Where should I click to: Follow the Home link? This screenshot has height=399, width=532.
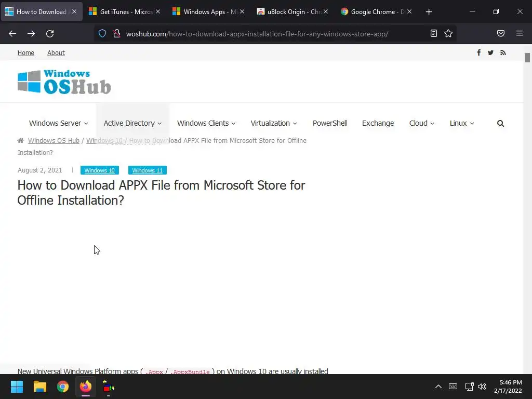coord(26,53)
